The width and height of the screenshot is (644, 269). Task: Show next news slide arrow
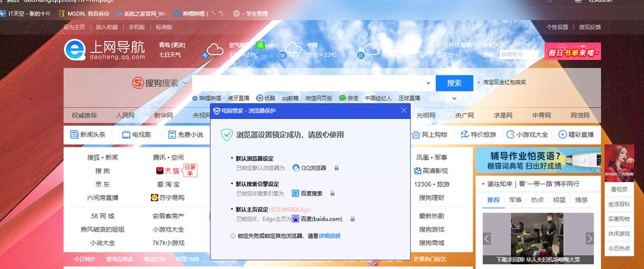click(589, 238)
